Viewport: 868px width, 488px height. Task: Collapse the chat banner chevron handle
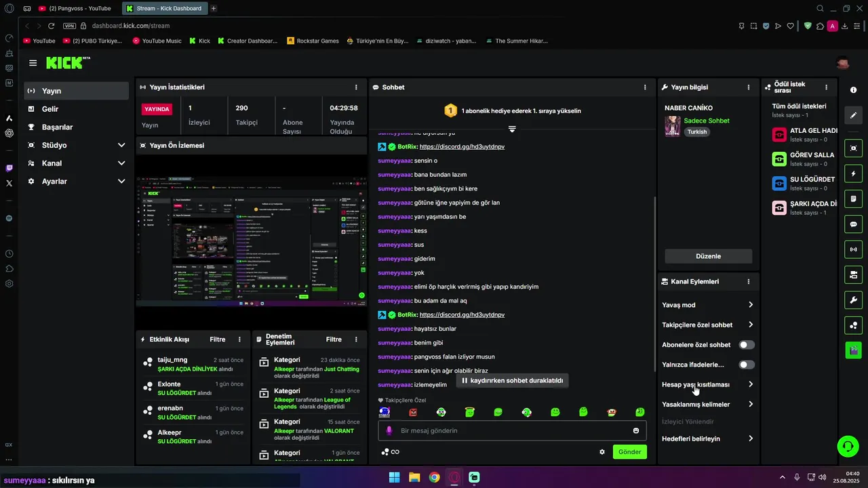pyautogui.click(x=512, y=129)
